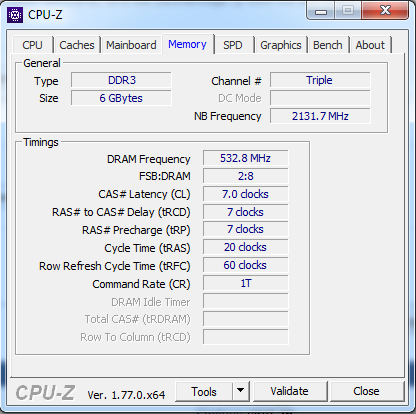Image resolution: width=416 pixels, height=414 pixels.
Task: Click the Size field showing 6 GBytes
Action: pos(121,98)
